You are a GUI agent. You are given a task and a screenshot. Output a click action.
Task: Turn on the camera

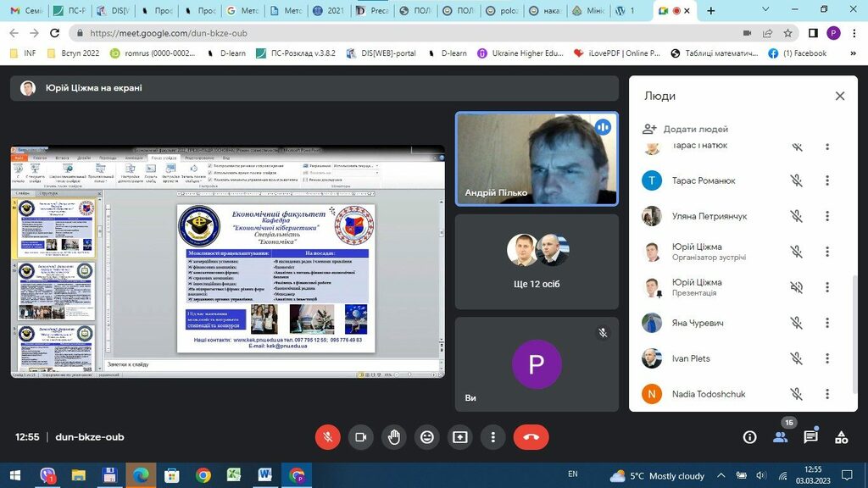(x=360, y=437)
